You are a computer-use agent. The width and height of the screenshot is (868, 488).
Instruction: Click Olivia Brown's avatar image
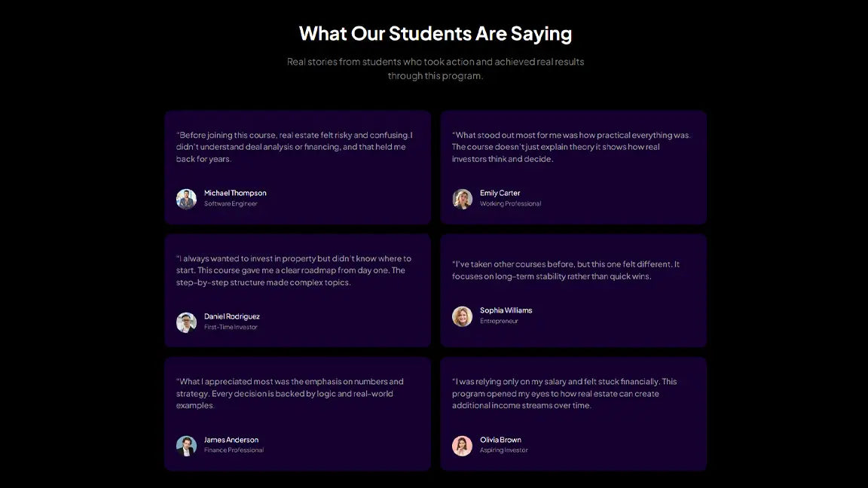click(462, 445)
